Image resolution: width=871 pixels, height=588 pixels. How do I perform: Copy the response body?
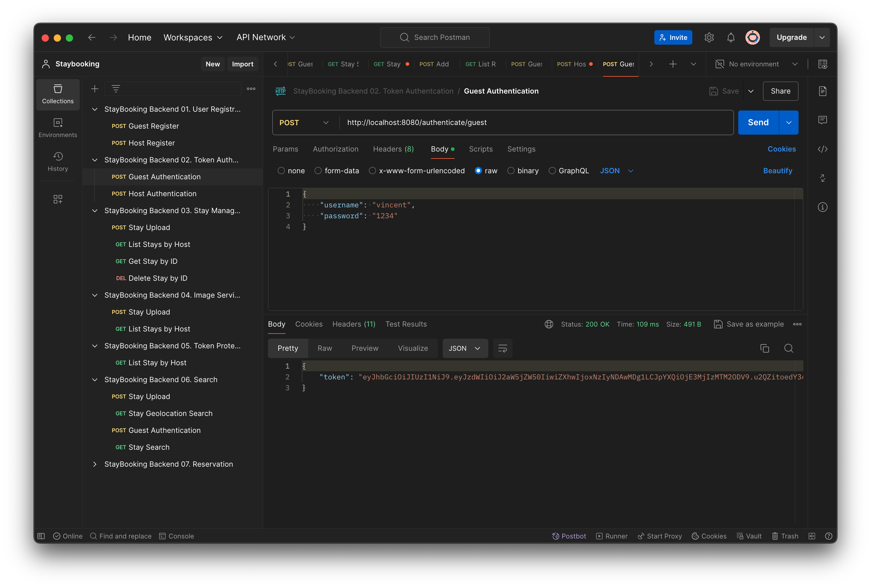coord(764,348)
